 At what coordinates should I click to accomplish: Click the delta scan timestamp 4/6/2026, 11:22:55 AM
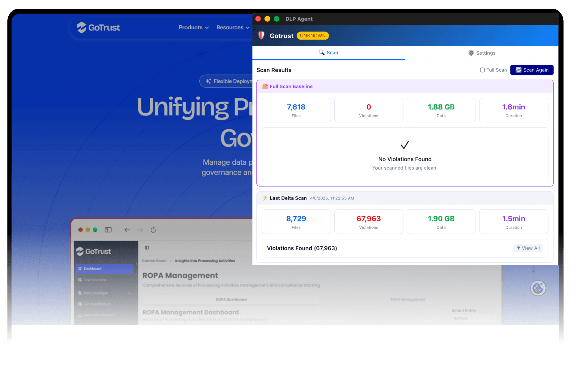[332, 198]
